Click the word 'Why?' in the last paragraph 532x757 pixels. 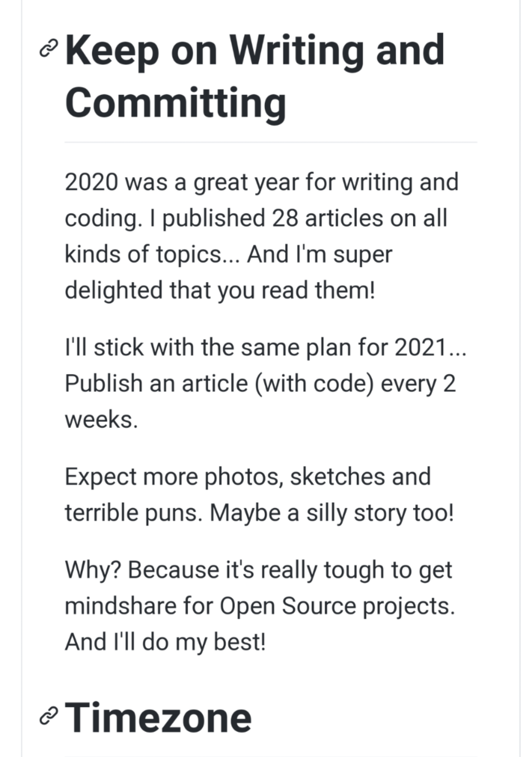tap(93, 570)
